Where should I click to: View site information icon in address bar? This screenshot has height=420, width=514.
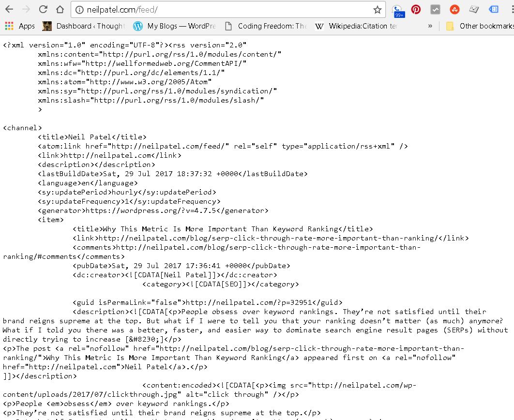click(79, 10)
